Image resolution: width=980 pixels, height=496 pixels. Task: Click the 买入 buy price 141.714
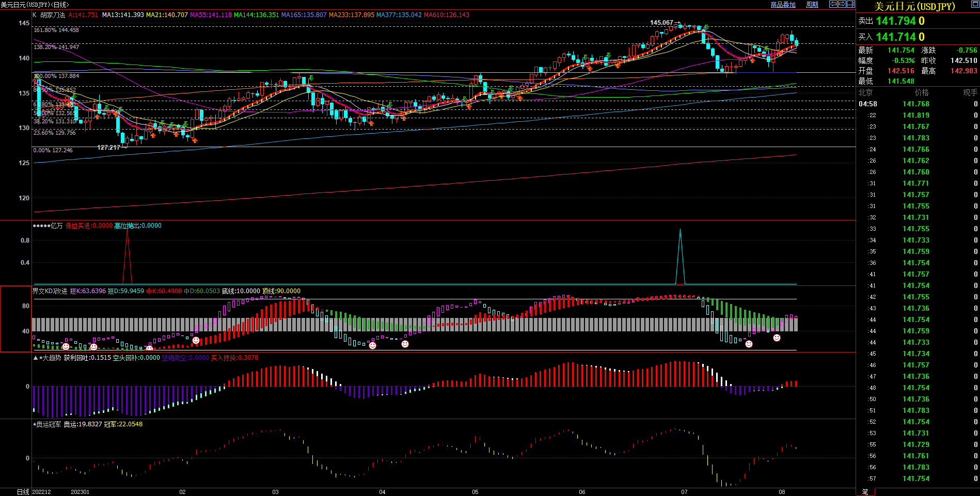tap(900, 37)
